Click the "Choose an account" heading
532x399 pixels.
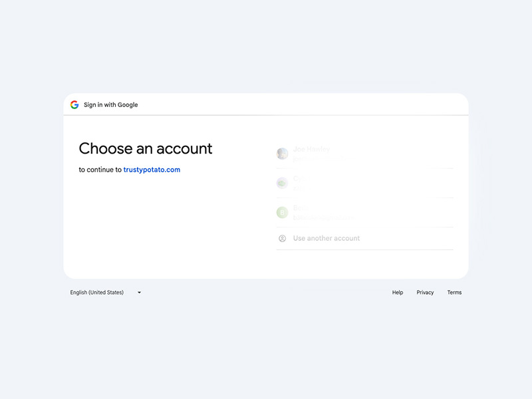tap(146, 148)
